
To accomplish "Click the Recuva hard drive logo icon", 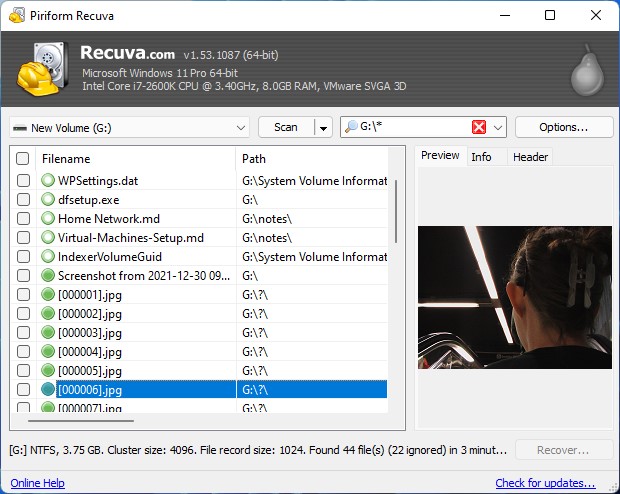I will 42,68.
